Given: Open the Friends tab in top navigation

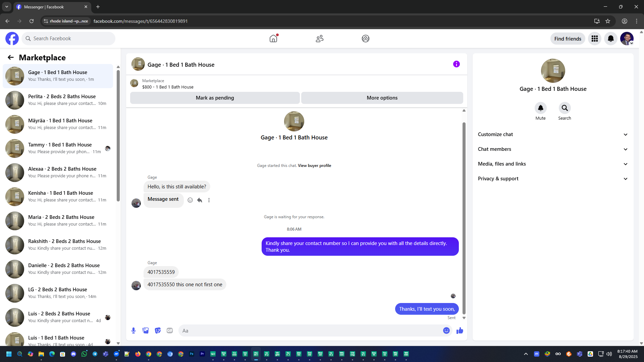Looking at the screenshot, I should pos(319,39).
